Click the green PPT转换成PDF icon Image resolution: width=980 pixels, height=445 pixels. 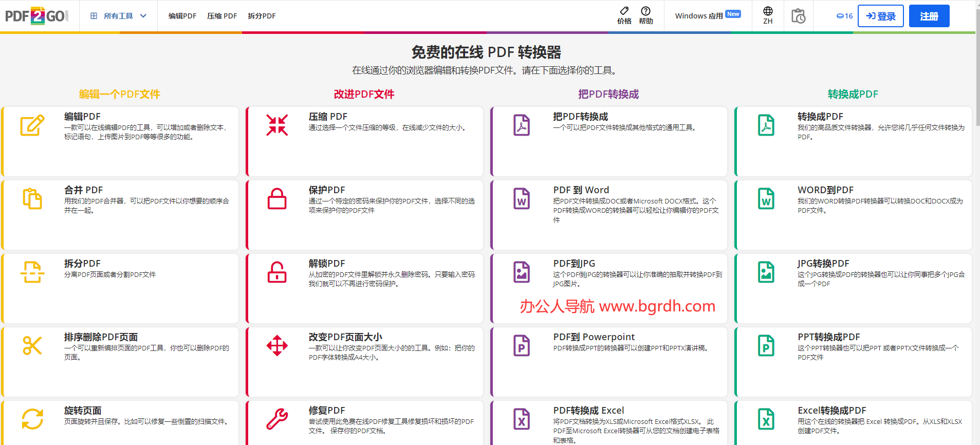pos(766,346)
